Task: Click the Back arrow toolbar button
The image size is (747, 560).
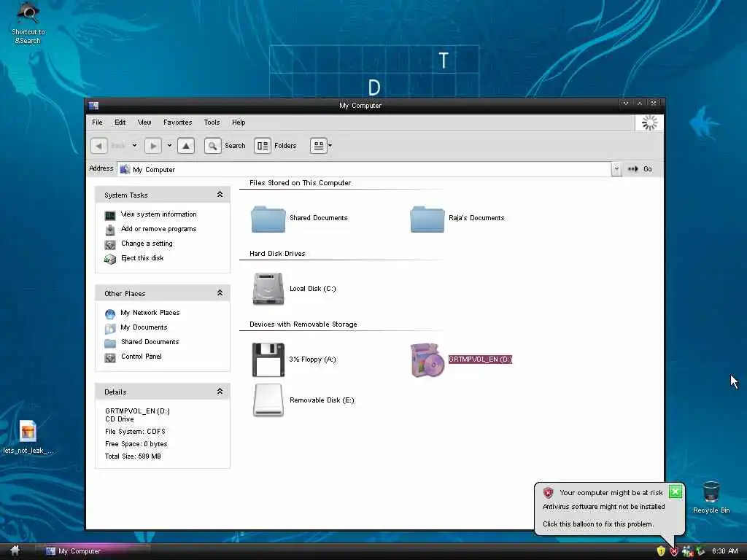Action: [x=98, y=146]
